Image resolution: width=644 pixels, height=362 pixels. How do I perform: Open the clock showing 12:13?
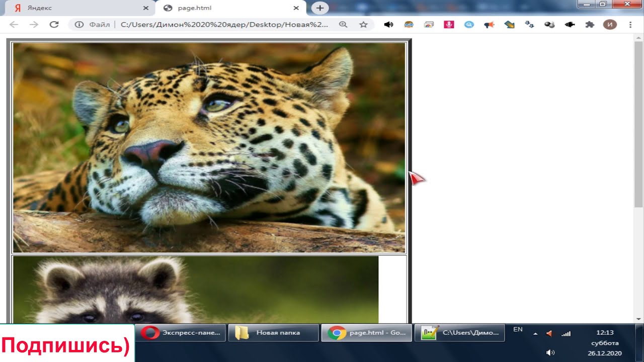pos(605,343)
